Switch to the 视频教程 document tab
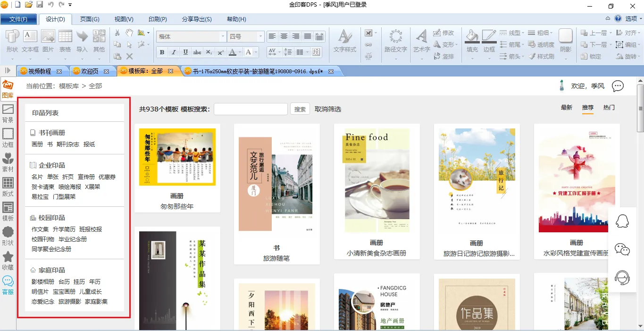This screenshot has height=331, width=644. [x=40, y=71]
